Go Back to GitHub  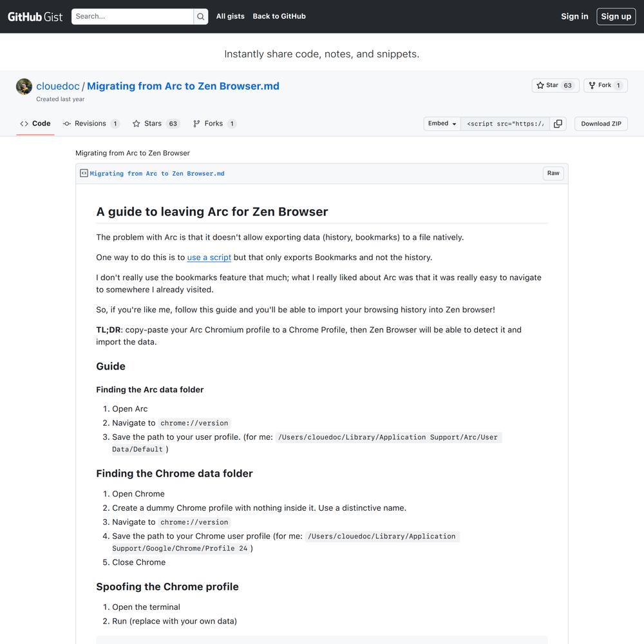click(x=279, y=17)
